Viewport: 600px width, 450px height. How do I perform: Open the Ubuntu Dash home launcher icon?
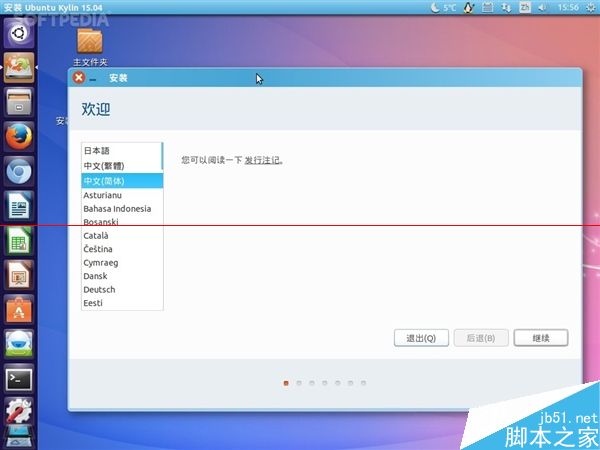click(x=19, y=33)
